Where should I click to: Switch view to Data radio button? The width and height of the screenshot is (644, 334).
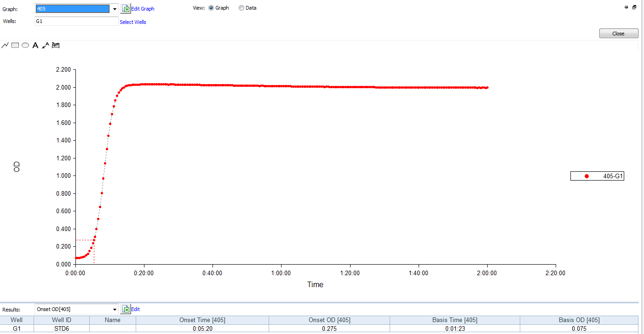[x=241, y=8]
